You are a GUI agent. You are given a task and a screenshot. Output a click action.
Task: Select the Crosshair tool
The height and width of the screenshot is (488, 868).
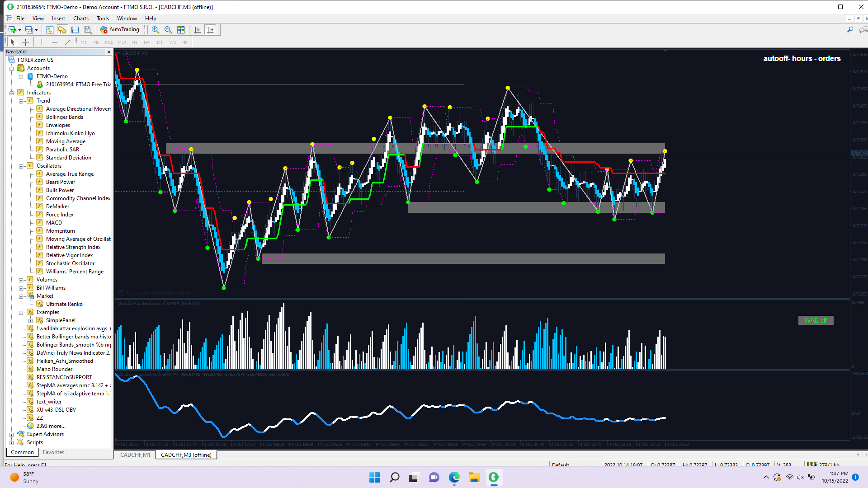click(x=26, y=42)
